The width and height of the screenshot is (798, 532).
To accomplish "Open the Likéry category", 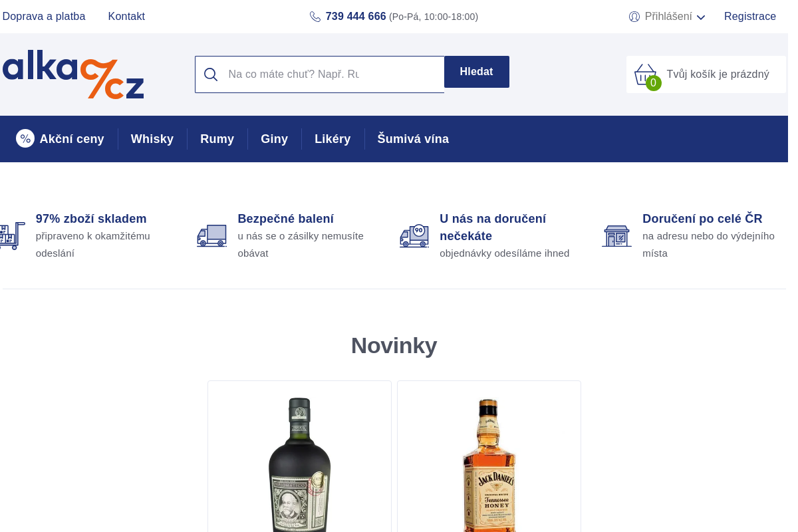I will click(x=332, y=139).
